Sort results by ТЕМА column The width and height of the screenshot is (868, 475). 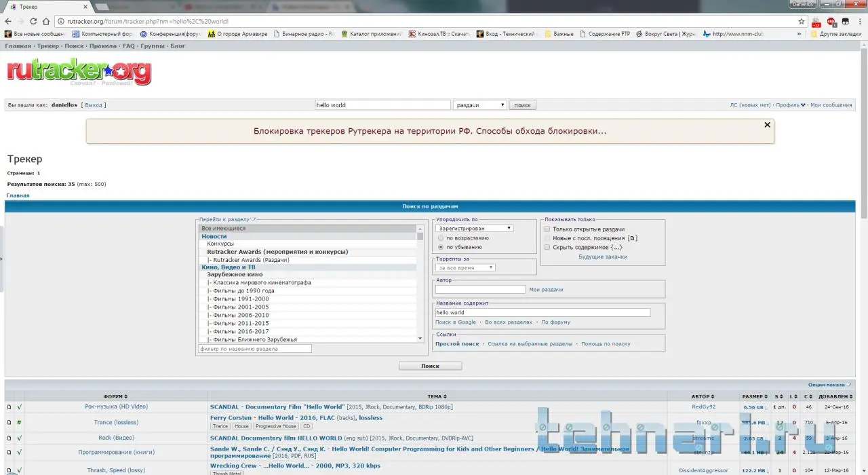coord(436,396)
